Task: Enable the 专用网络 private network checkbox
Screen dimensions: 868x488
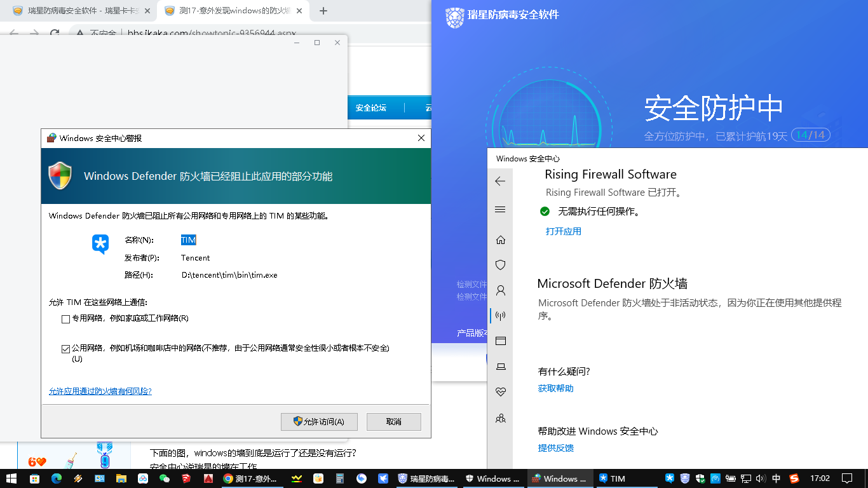Action: [x=65, y=319]
